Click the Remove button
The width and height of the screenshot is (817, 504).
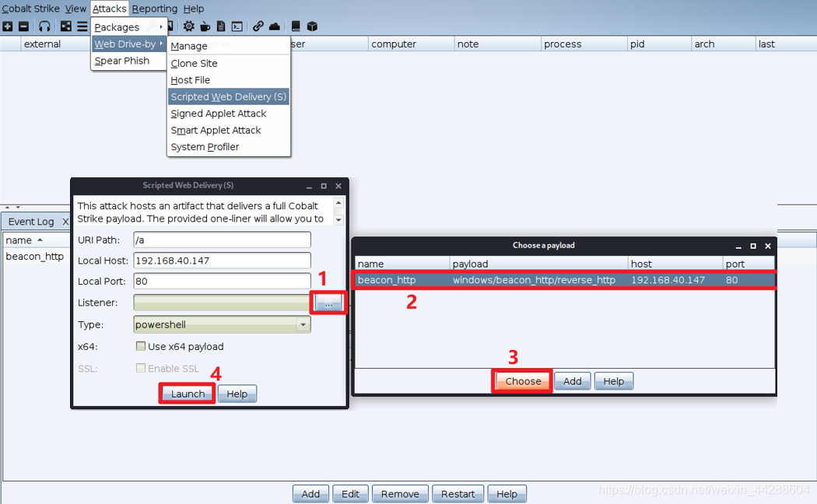pyautogui.click(x=400, y=494)
